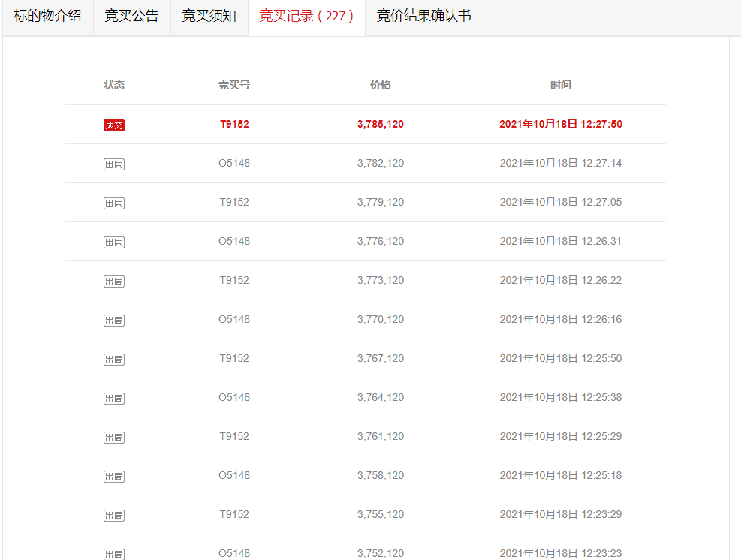
Task: Click 出局 badge in 3,758,120 row
Action: [114, 477]
